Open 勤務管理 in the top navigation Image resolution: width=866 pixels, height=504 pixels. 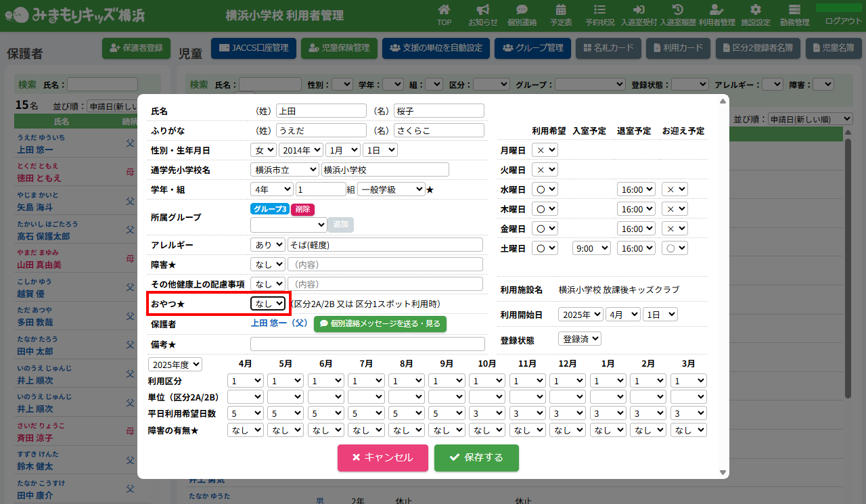pos(794,15)
